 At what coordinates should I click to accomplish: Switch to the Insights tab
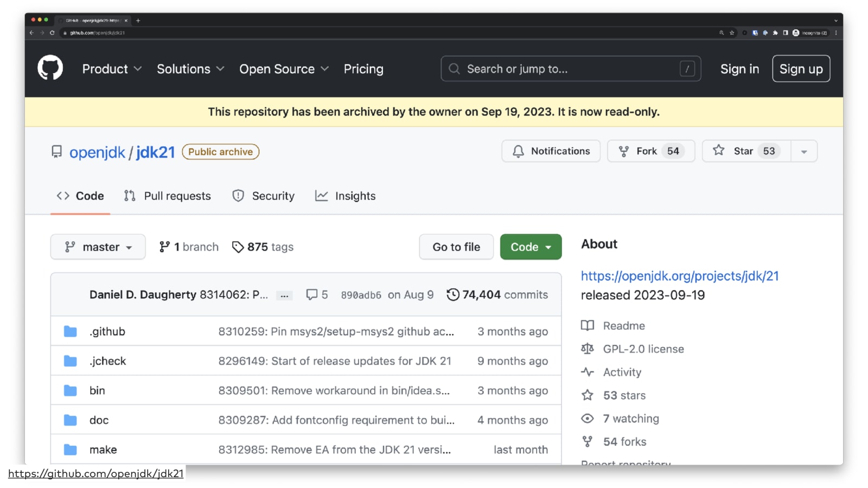tap(345, 196)
